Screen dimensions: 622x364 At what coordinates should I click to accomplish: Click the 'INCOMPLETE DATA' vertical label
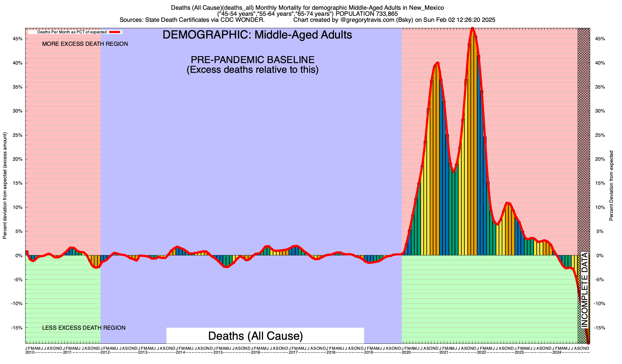[585, 290]
